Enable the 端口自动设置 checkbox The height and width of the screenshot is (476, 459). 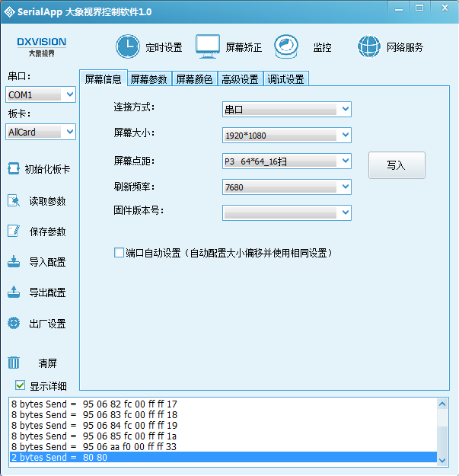pyautogui.click(x=119, y=253)
